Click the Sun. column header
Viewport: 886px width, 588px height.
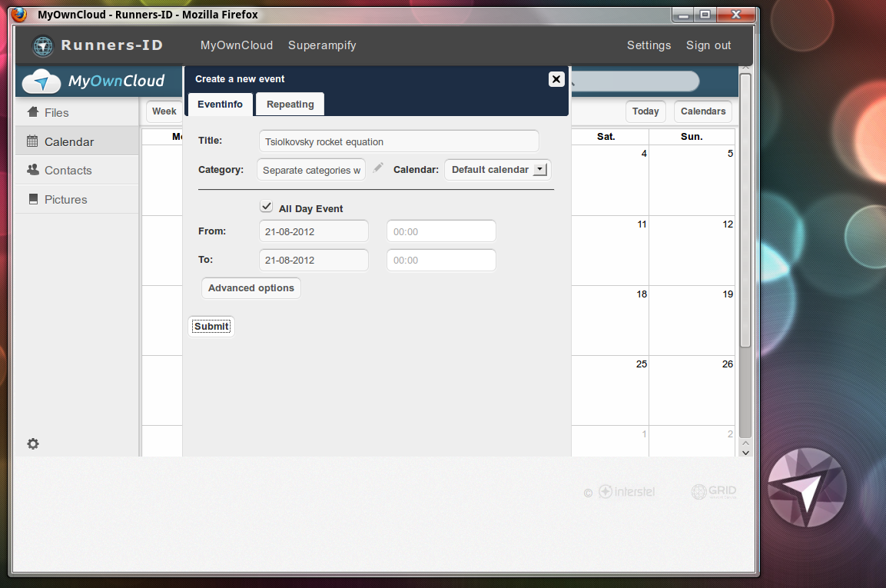[692, 136]
